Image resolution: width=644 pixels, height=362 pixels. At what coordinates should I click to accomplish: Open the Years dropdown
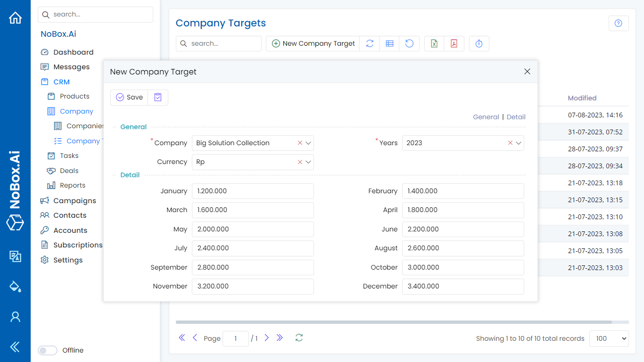519,143
